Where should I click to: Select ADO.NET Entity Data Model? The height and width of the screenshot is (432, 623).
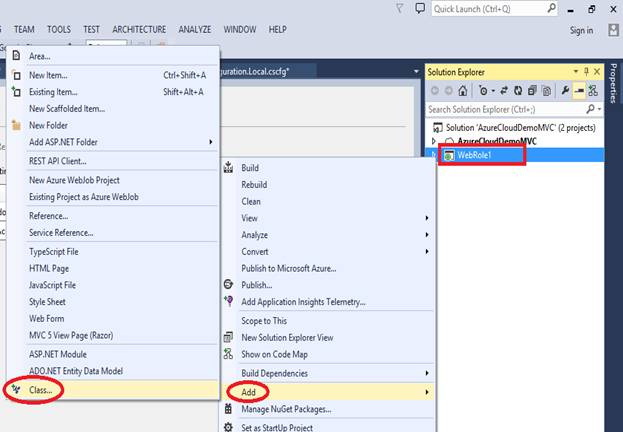113,371
